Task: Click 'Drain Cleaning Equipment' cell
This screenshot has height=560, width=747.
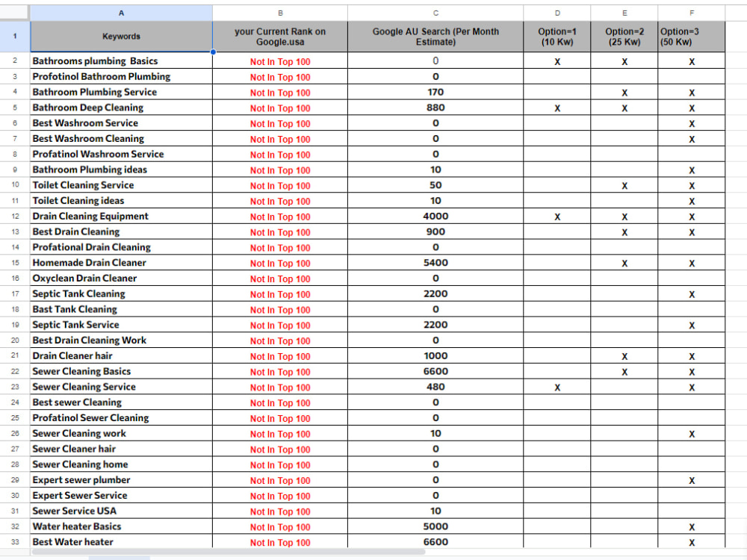Action: click(x=122, y=217)
